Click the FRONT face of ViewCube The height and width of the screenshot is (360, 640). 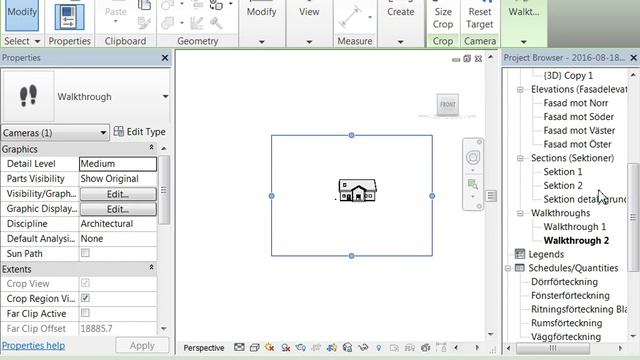(x=448, y=104)
